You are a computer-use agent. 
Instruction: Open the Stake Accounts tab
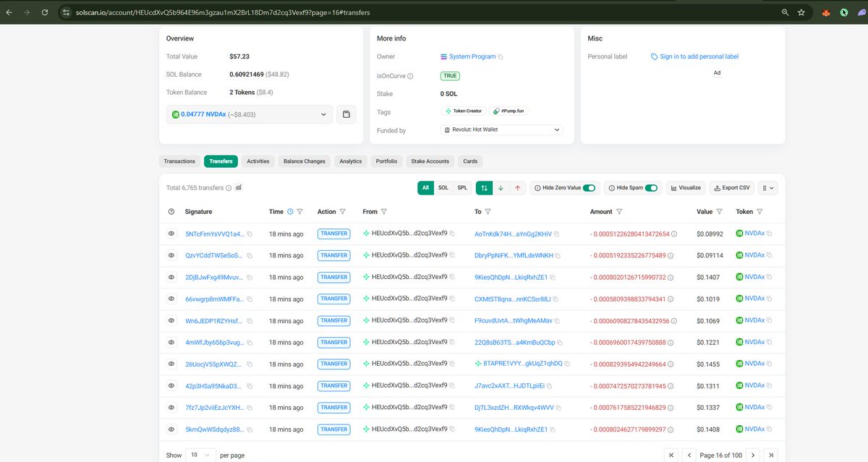[x=430, y=161]
